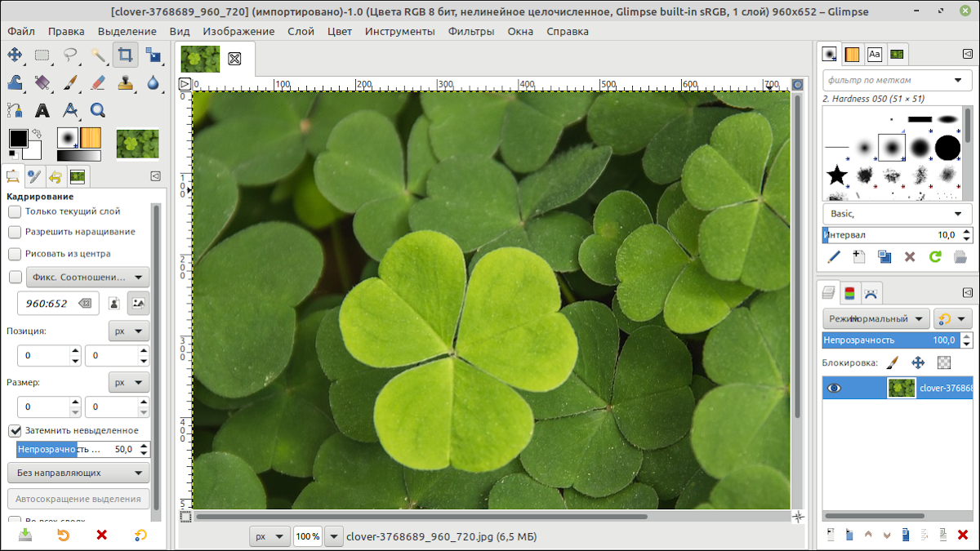The height and width of the screenshot is (551, 980).
Task: Activate the Zoom magnifier tool
Action: click(x=98, y=110)
